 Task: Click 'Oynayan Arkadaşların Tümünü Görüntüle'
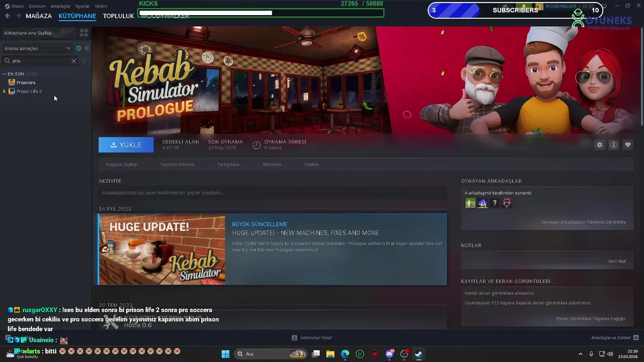(584, 222)
